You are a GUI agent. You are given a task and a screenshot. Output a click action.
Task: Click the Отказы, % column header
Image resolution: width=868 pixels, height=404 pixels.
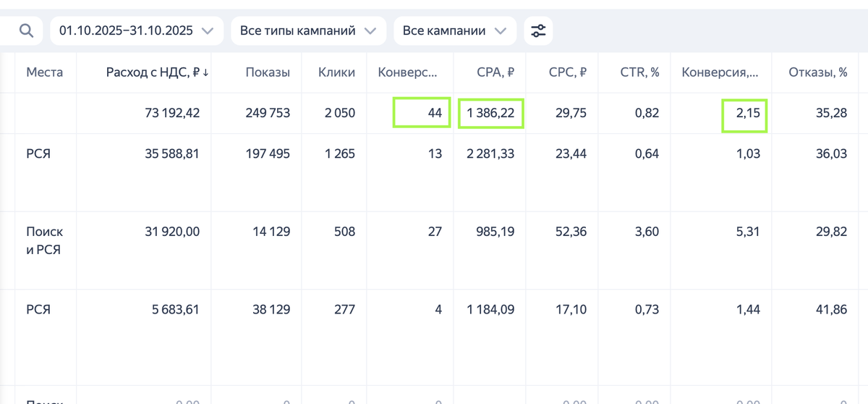click(x=817, y=72)
